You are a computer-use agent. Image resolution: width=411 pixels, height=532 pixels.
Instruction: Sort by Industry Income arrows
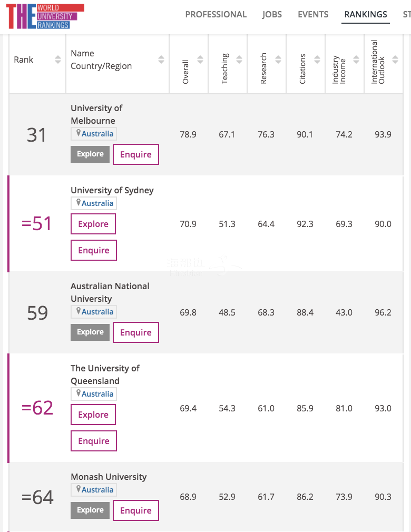[x=356, y=60]
